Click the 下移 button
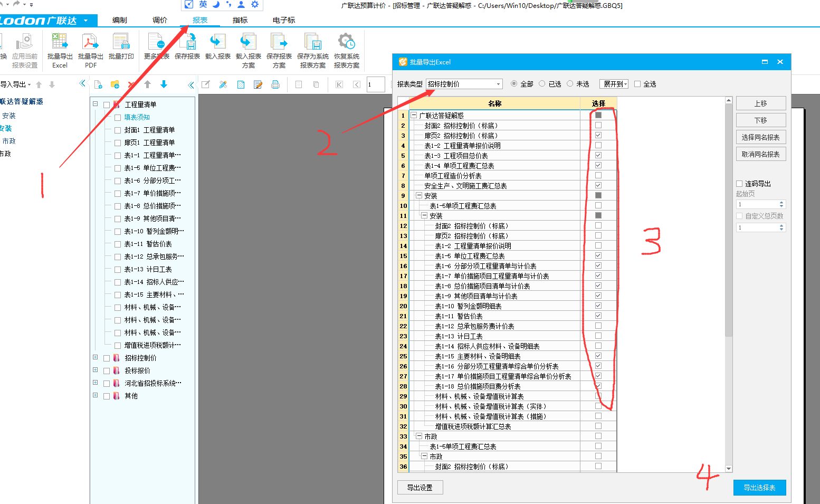Image resolution: width=820 pixels, height=504 pixels. 761,120
